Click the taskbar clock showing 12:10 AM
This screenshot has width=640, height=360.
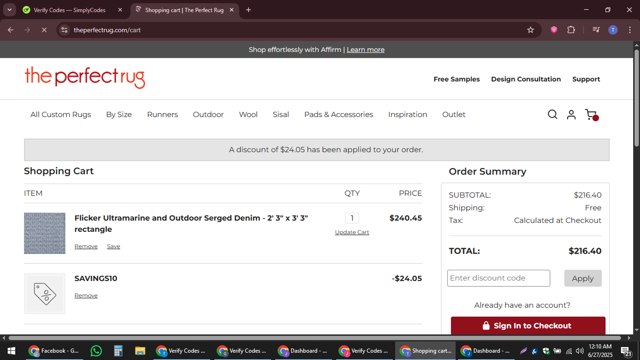point(600,351)
